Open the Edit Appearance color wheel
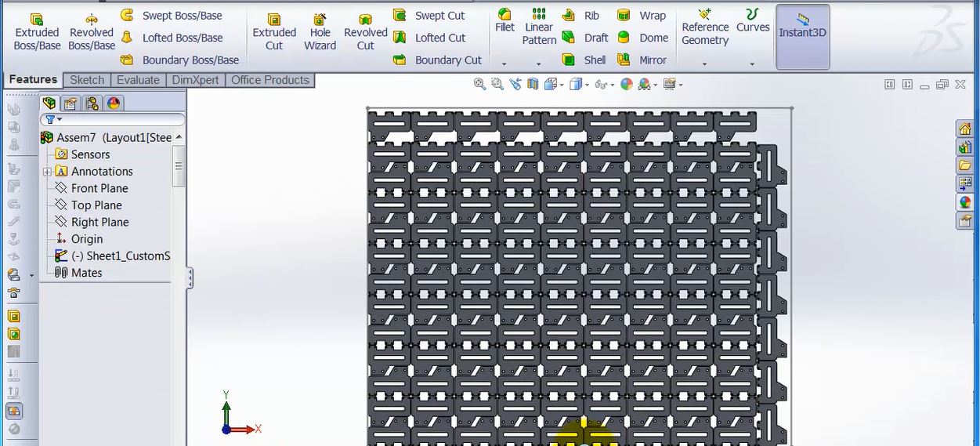 pos(626,84)
